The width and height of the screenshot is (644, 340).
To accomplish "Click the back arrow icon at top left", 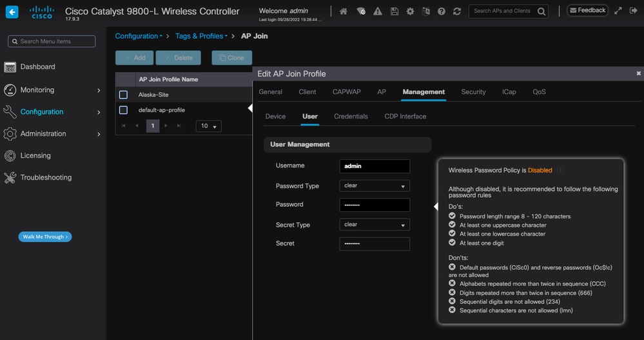I will (12, 12).
